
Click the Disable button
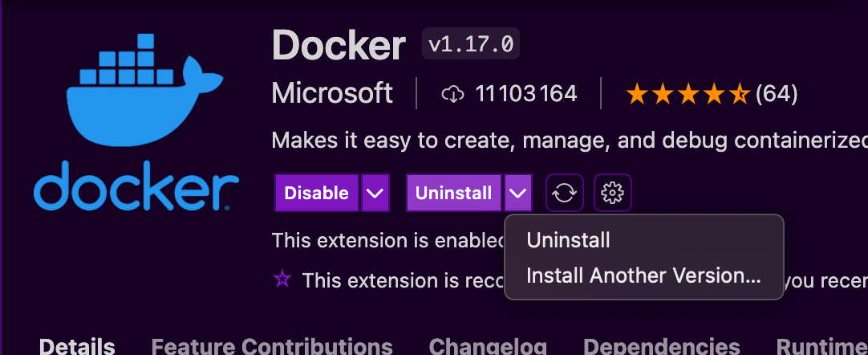(x=316, y=193)
